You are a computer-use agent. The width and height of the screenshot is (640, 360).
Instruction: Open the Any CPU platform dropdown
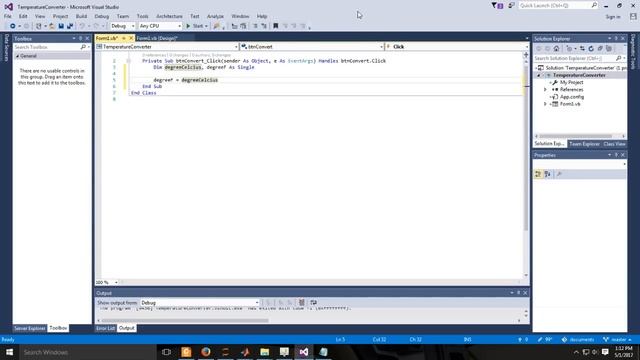coord(160,26)
